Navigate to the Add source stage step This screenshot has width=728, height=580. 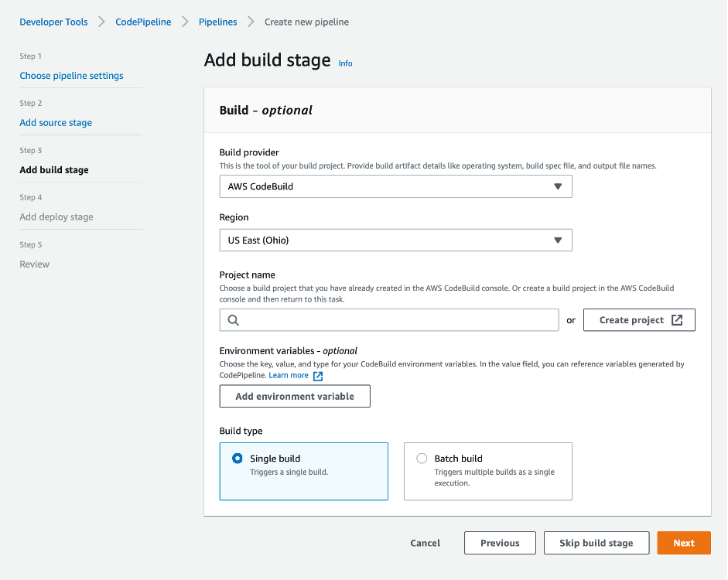pos(56,122)
